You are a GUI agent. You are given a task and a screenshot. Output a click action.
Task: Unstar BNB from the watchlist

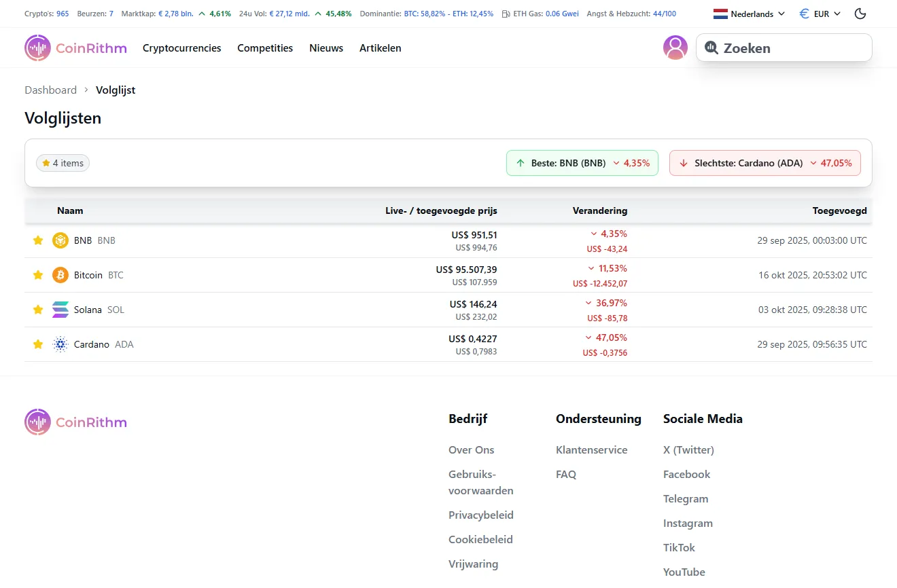(x=37, y=240)
